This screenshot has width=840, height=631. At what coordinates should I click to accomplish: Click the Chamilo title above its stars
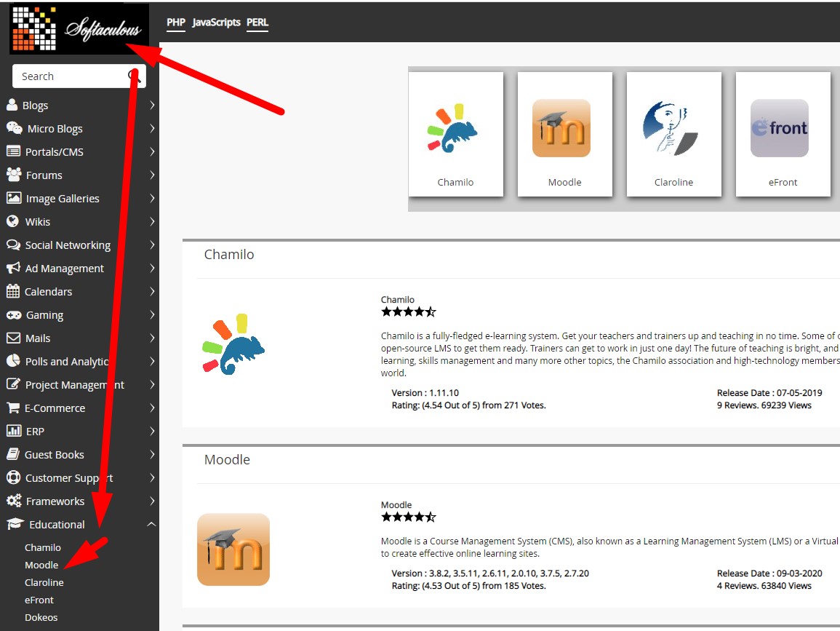[398, 300]
